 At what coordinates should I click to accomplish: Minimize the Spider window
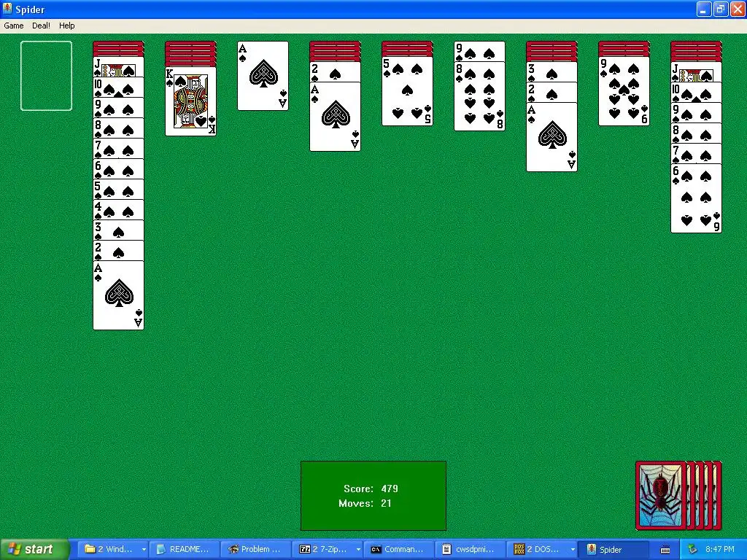point(704,9)
